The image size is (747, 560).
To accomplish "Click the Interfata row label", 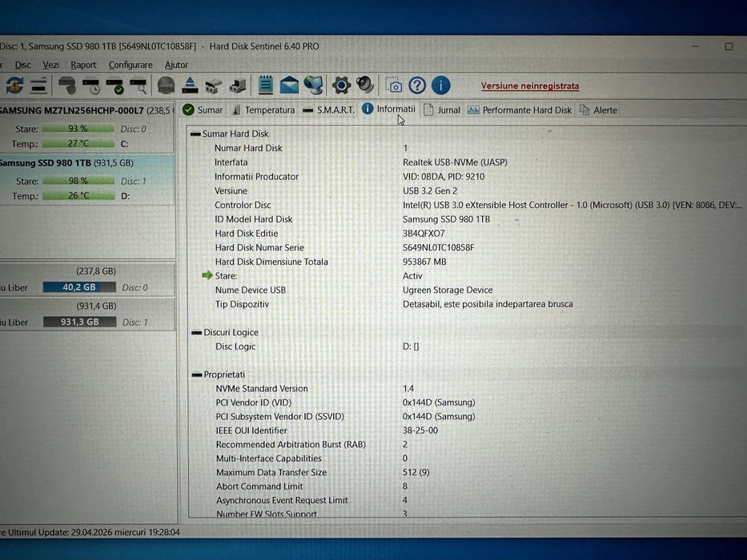I will tap(231, 162).
